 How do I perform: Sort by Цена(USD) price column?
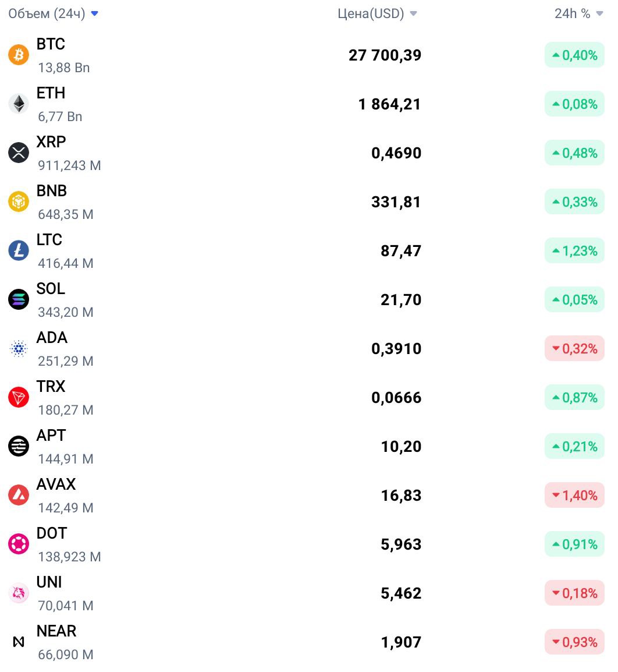[x=377, y=14]
